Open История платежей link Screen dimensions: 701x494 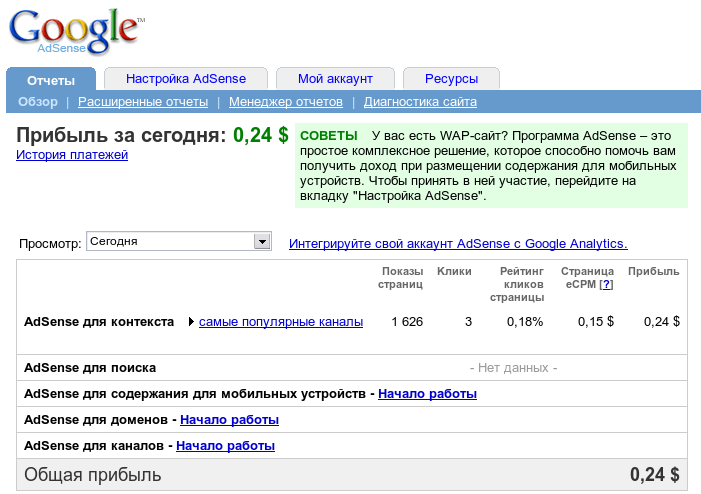pyautogui.click(x=72, y=155)
